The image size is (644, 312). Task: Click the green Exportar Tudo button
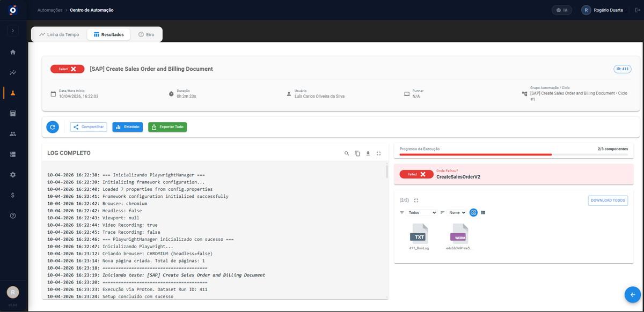point(167,127)
